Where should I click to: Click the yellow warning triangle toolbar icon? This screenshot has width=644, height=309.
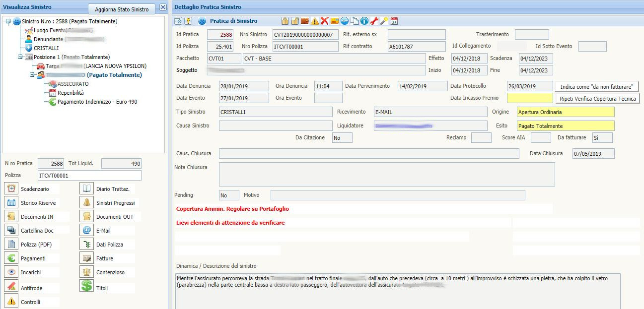point(315,21)
